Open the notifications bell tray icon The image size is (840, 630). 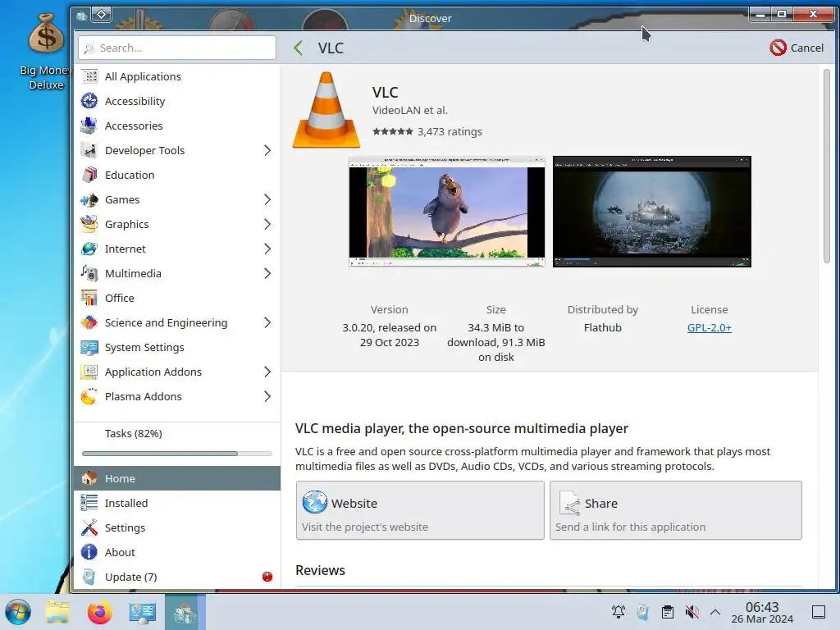(x=619, y=612)
